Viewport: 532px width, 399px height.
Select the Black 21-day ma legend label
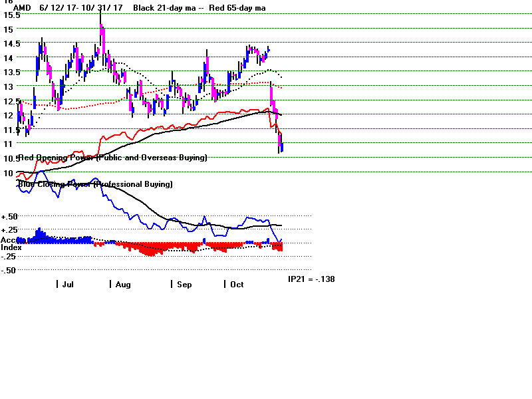click(160, 8)
